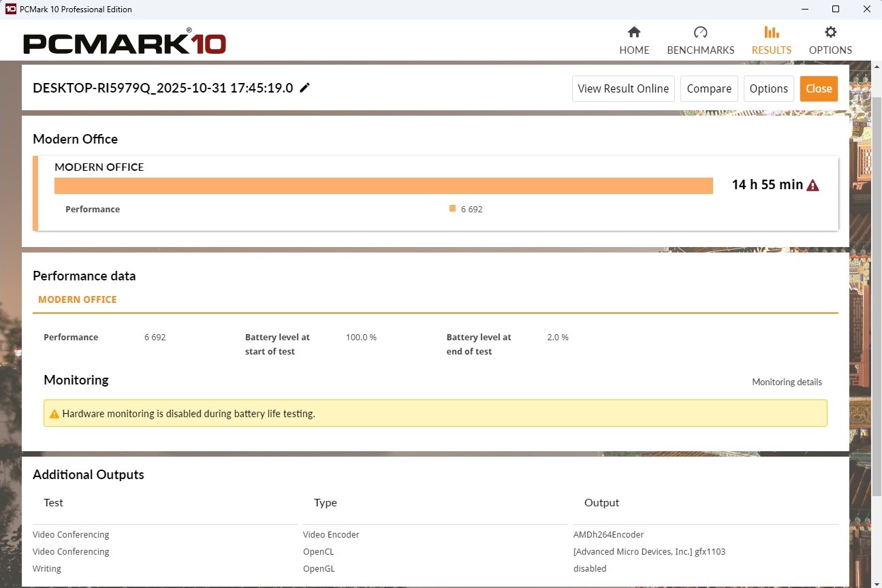
Task: Open Monitoring details link
Action: pyautogui.click(x=787, y=382)
